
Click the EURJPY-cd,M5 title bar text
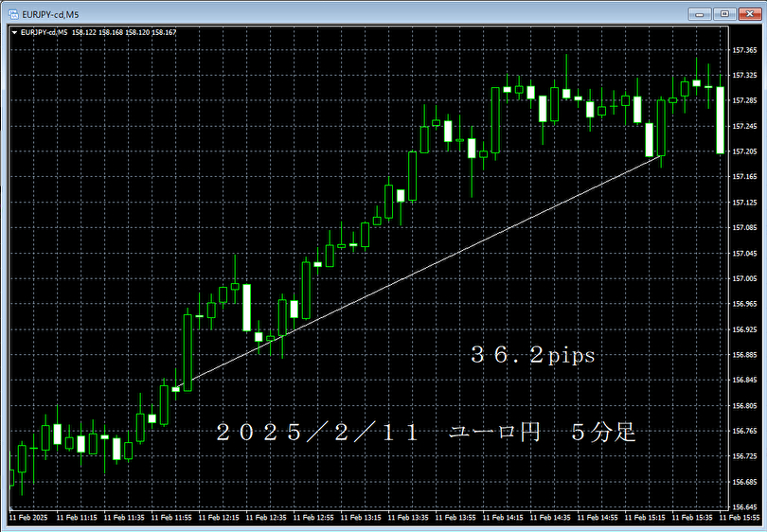tap(50, 14)
